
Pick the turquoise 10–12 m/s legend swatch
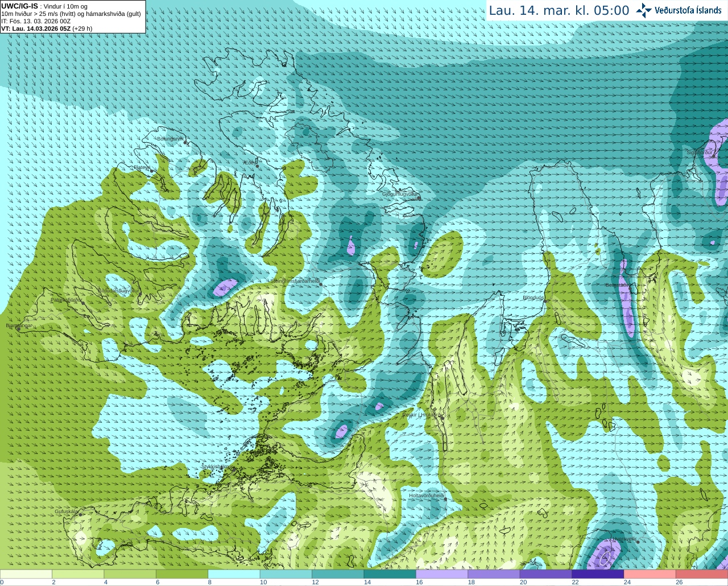pyautogui.click(x=286, y=574)
